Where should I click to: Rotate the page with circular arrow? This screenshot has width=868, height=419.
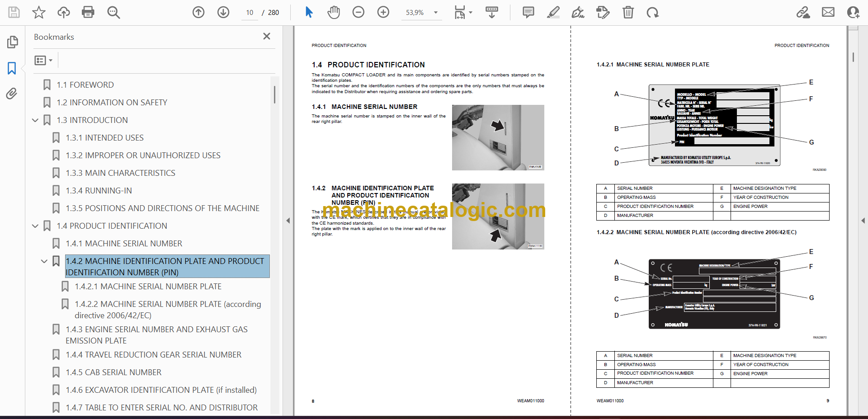(652, 12)
